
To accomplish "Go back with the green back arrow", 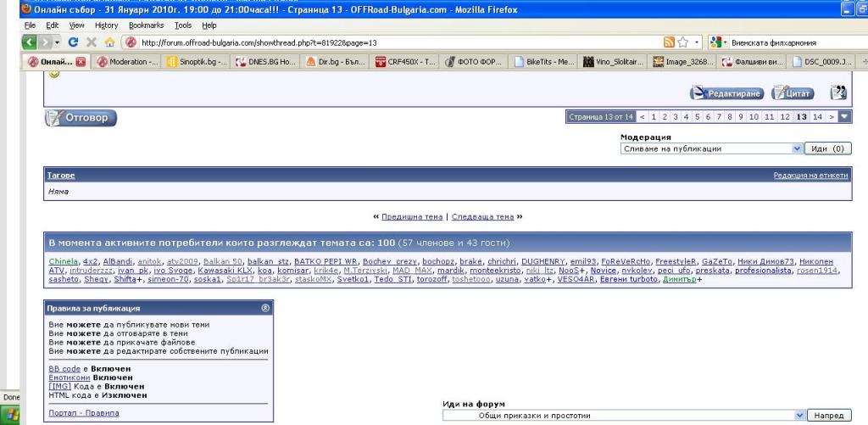I will tap(30, 42).
